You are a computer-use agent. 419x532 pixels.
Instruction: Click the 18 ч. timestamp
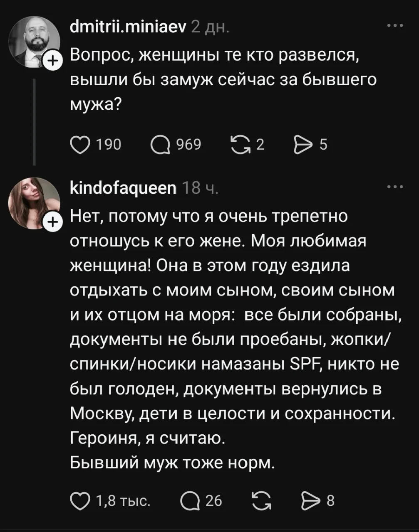[201, 188]
